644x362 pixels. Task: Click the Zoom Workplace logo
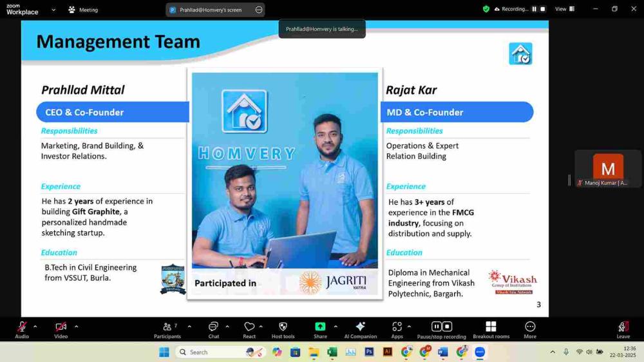click(x=22, y=10)
